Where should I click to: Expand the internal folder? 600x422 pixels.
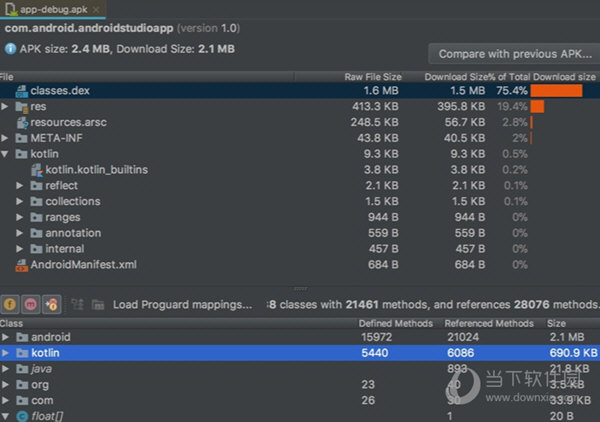coord(20,249)
